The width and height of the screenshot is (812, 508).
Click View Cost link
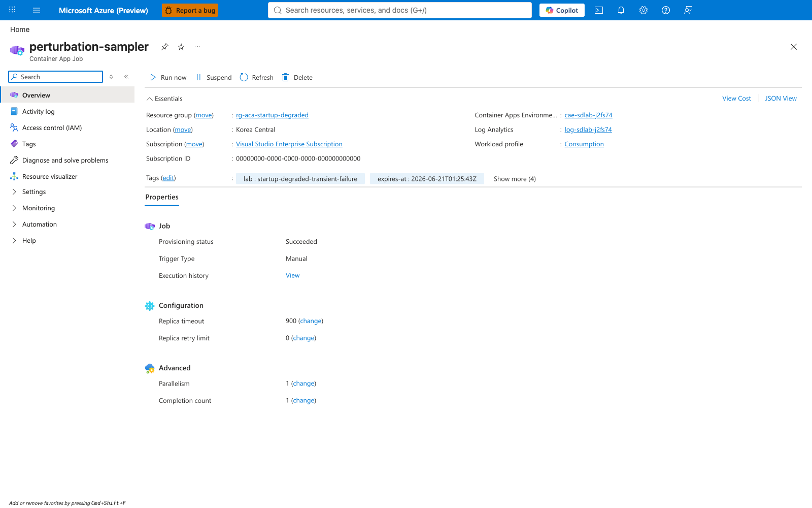coord(736,99)
